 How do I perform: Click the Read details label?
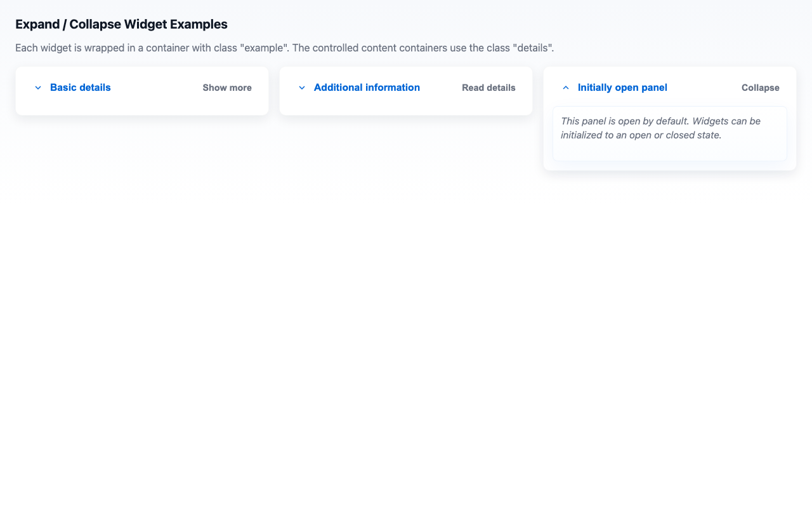click(x=488, y=88)
